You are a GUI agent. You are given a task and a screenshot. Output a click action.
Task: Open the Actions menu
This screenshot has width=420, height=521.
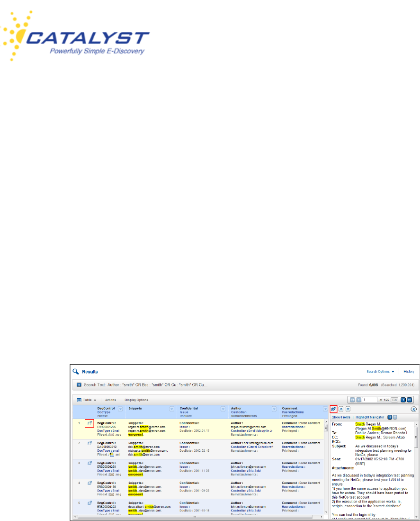point(110,400)
